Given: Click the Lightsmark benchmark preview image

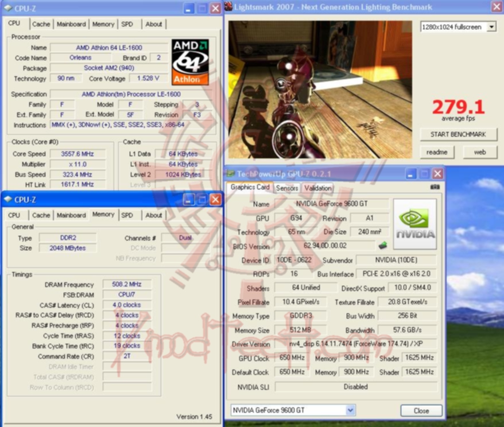Looking at the screenshot, I should click(320, 90).
